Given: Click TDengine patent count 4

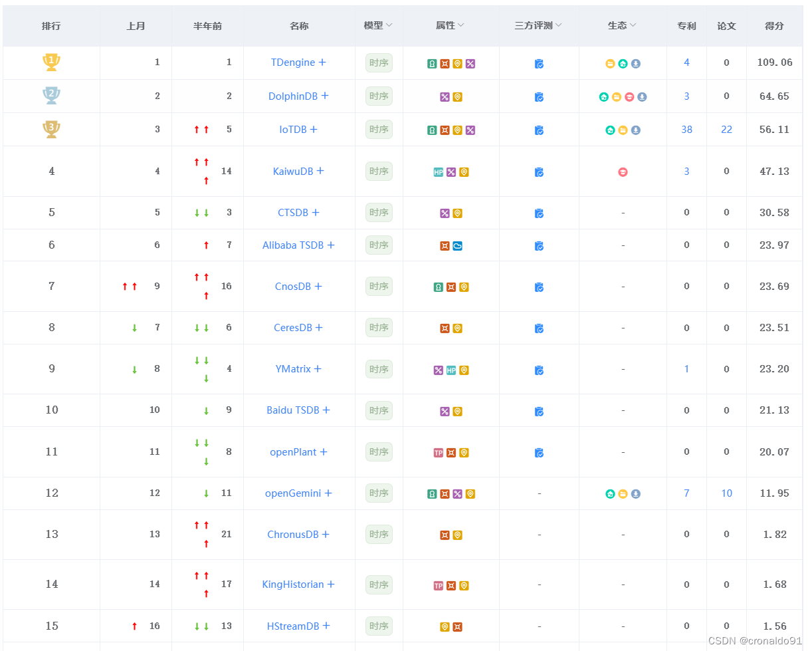Looking at the screenshot, I should pos(687,63).
